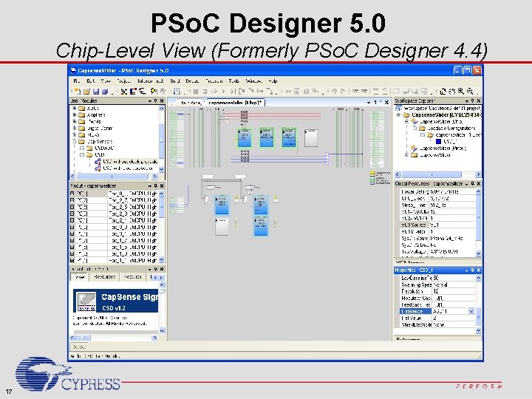The height and width of the screenshot is (399, 532).
Task: Switch to the capsenseslider [Chip] tab
Action: 236,103
